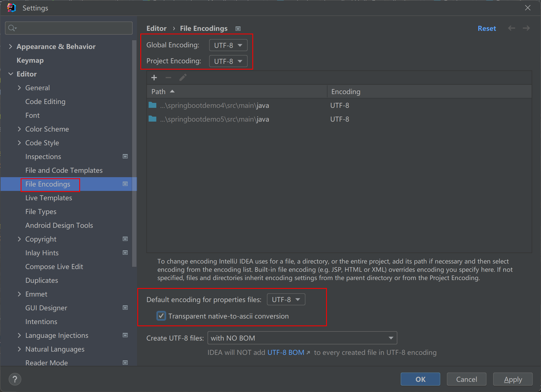Click the navigate back arrow icon
This screenshot has height=392, width=541.
(x=512, y=29)
